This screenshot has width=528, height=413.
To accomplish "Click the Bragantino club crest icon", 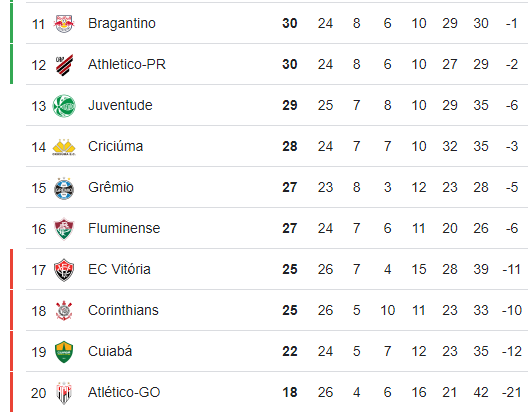I will click(64, 24).
